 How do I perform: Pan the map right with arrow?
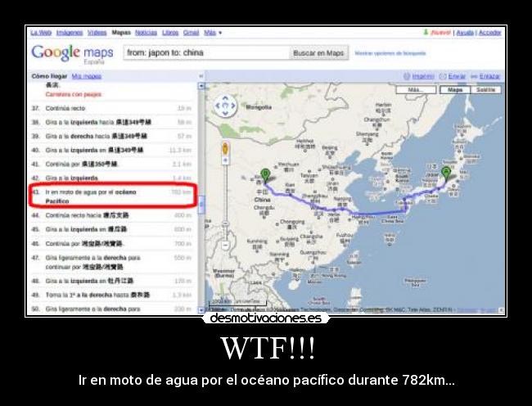[232, 106]
